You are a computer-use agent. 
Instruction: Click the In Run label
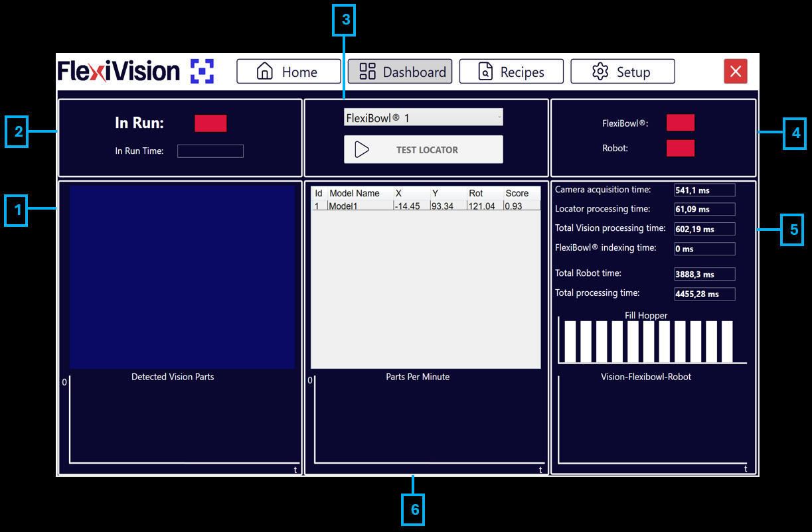point(139,123)
